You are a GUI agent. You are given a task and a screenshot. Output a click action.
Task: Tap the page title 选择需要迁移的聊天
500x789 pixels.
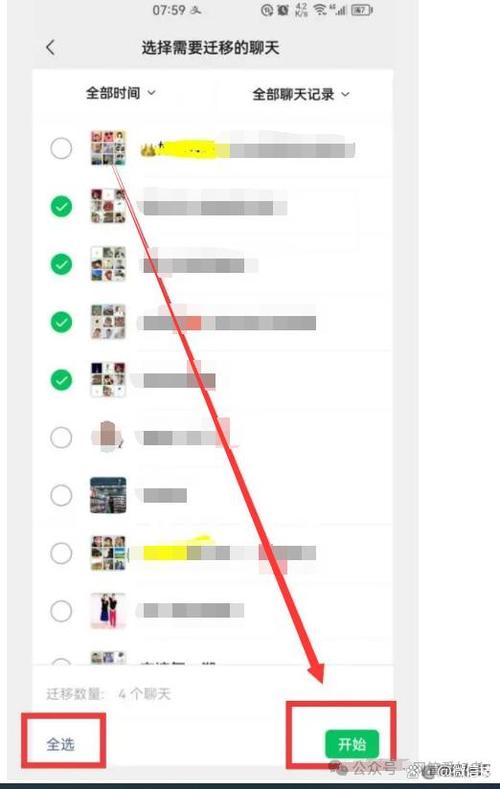pyautogui.click(x=210, y=48)
